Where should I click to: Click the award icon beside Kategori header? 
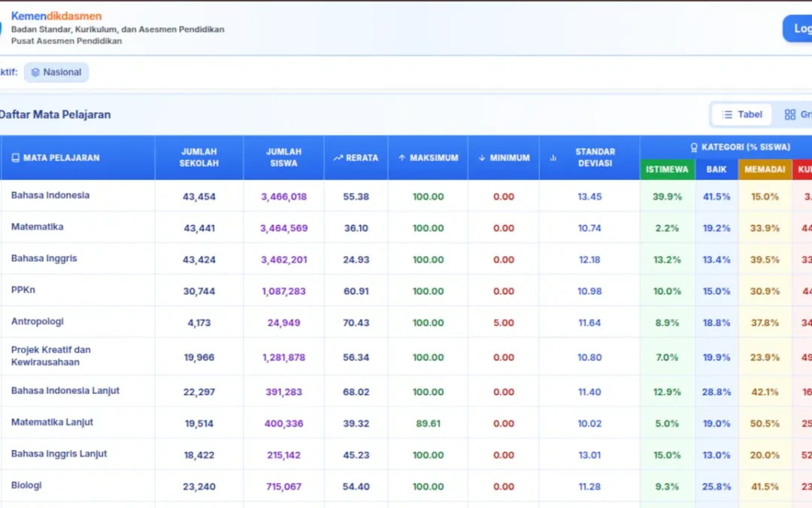point(694,148)
